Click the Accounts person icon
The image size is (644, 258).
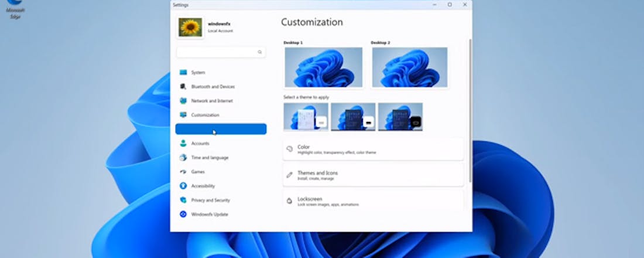tap(183, 143)
